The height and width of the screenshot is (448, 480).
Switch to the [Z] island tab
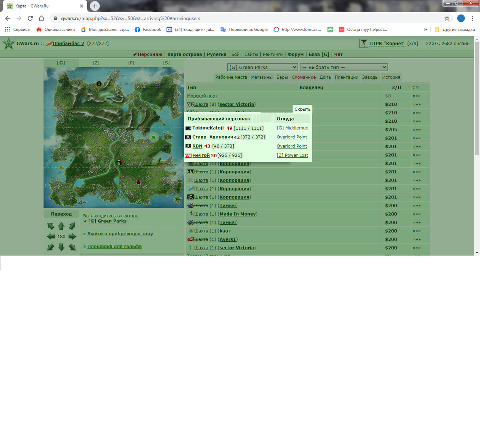pos(96,63)
